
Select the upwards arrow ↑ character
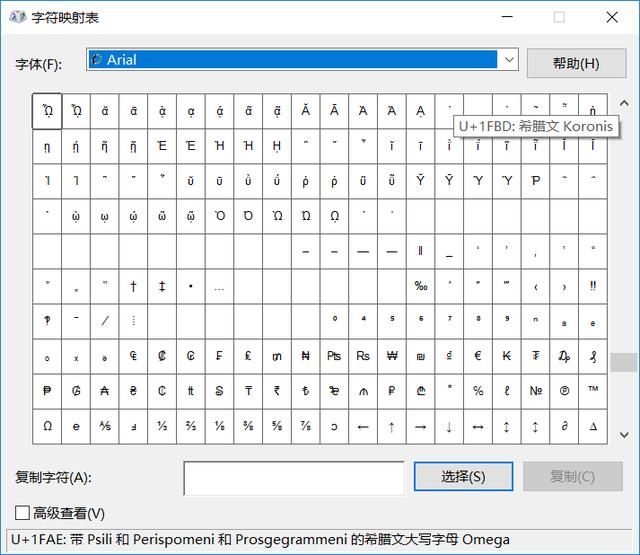[x=392, y=426]
